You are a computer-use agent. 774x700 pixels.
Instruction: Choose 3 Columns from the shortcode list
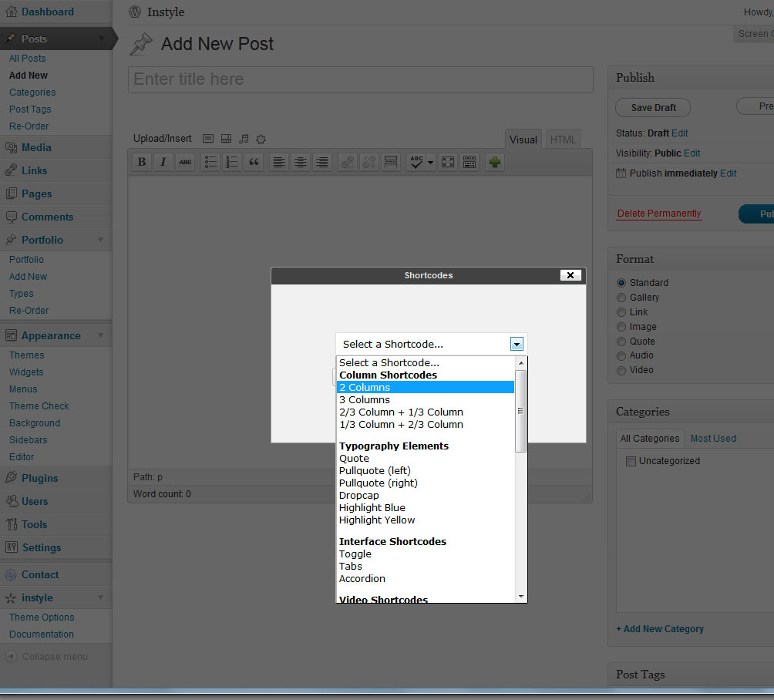click(x=365, y=400)
